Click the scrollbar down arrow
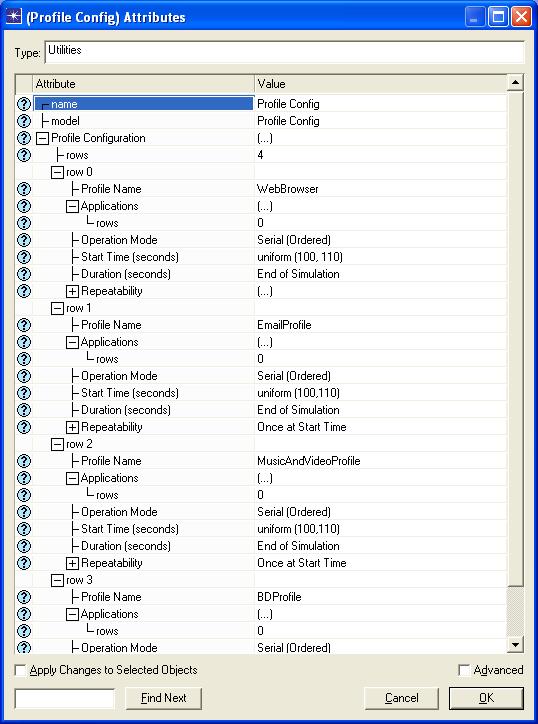This screenshot has height=724, width=538. coord(515,645)
